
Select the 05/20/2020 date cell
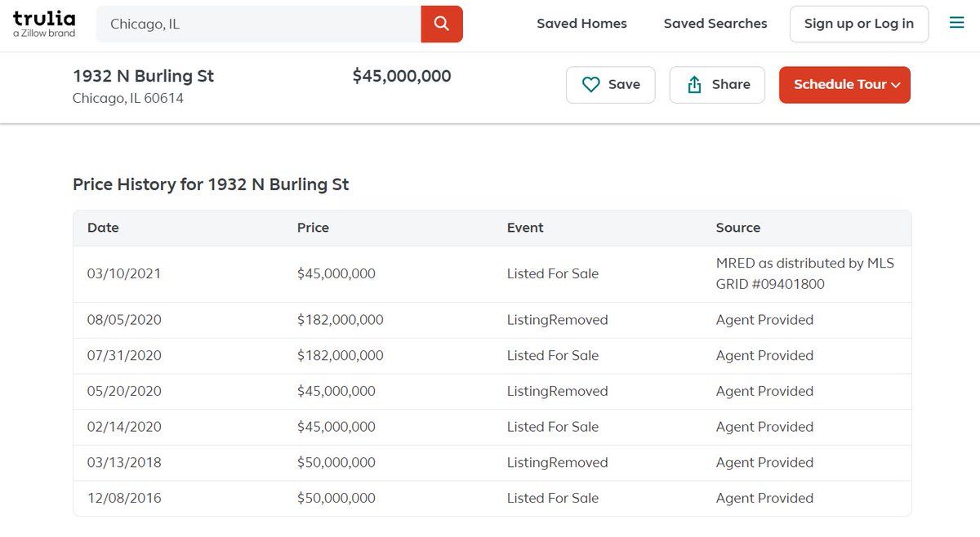pyautogui.click(x=124, y=391)
